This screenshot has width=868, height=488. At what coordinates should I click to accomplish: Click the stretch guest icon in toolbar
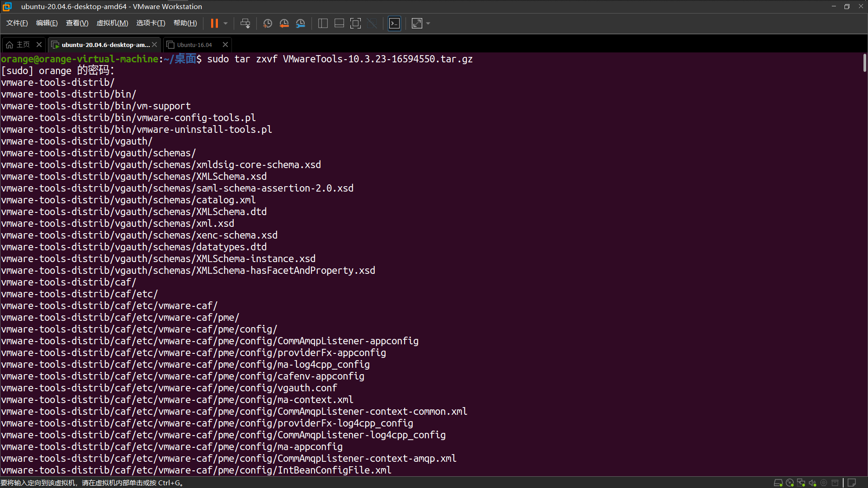[417, 23]
